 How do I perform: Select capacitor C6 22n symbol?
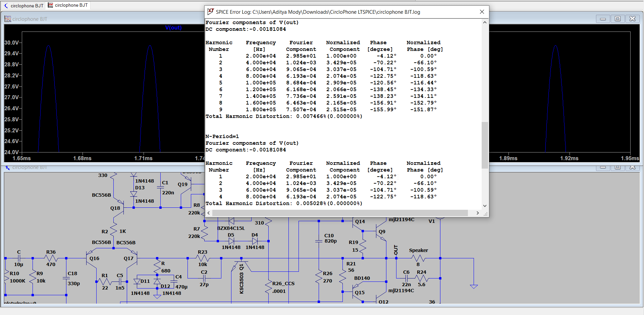point(406,278)
